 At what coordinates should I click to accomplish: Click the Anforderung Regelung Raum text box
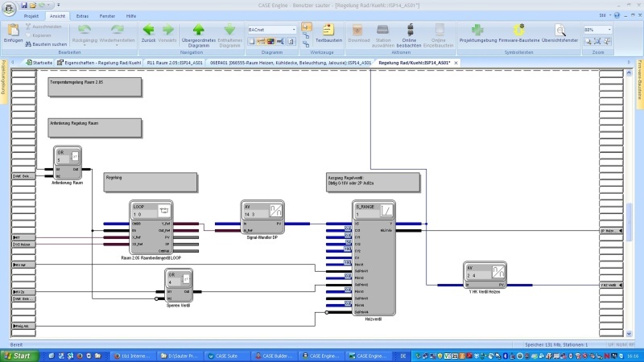(x=95, y=128)
